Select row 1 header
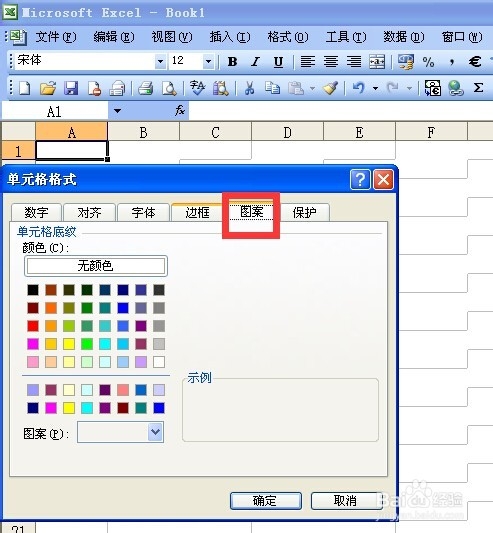493x533 pixels. pyautogui.click(x=18, y=151)
